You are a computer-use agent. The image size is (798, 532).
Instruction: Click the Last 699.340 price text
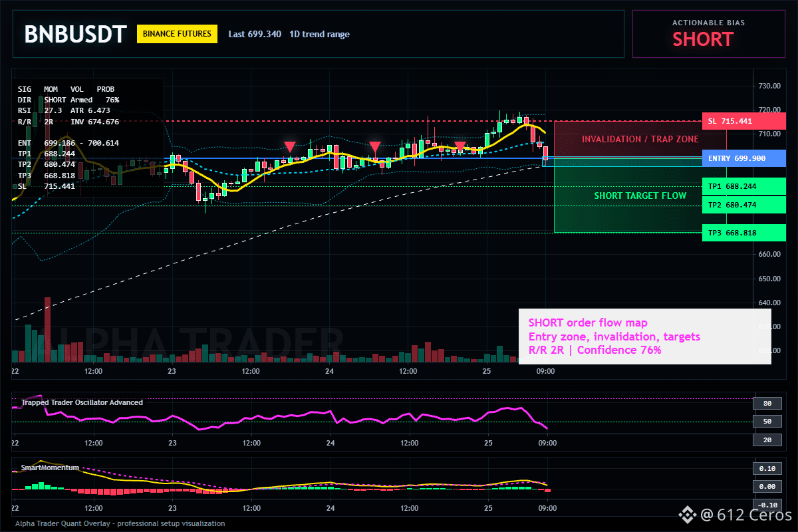(255, 34)
